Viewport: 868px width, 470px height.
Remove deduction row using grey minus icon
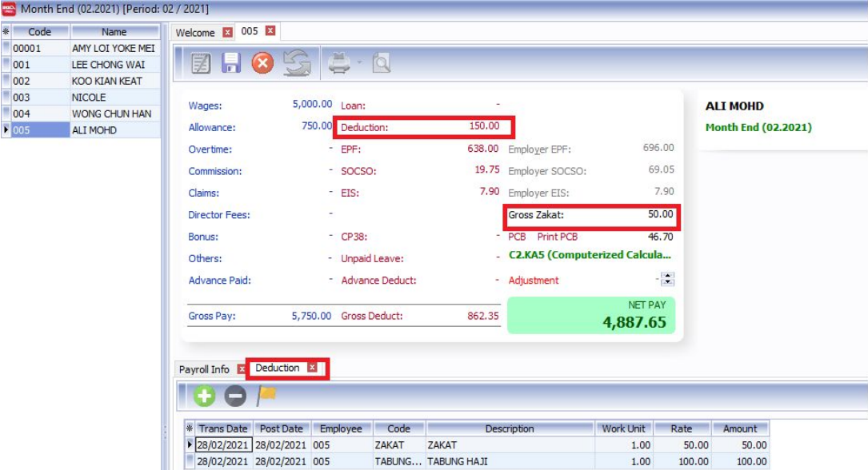coord(235,396)
